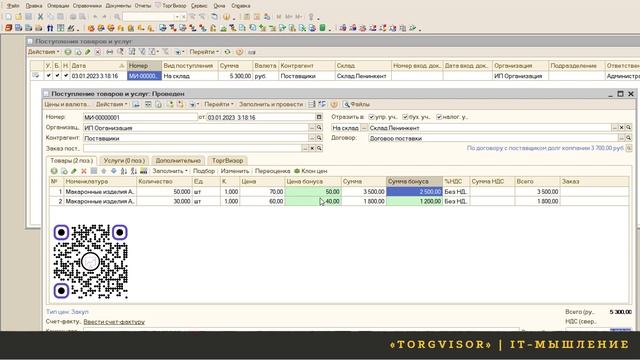The image size is (640, 360).
Task: Select list row cell Склад Пениккент
Action: 362,76
